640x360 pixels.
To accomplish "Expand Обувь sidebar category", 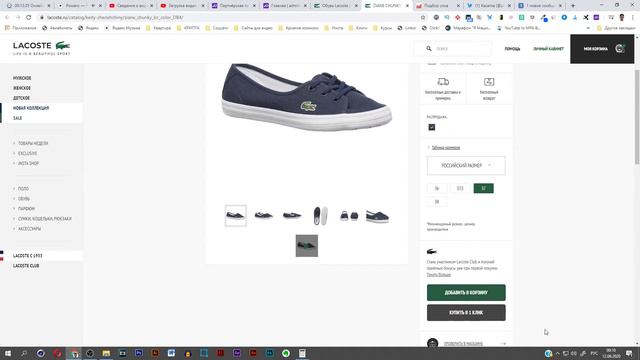I will coord(24,199).
